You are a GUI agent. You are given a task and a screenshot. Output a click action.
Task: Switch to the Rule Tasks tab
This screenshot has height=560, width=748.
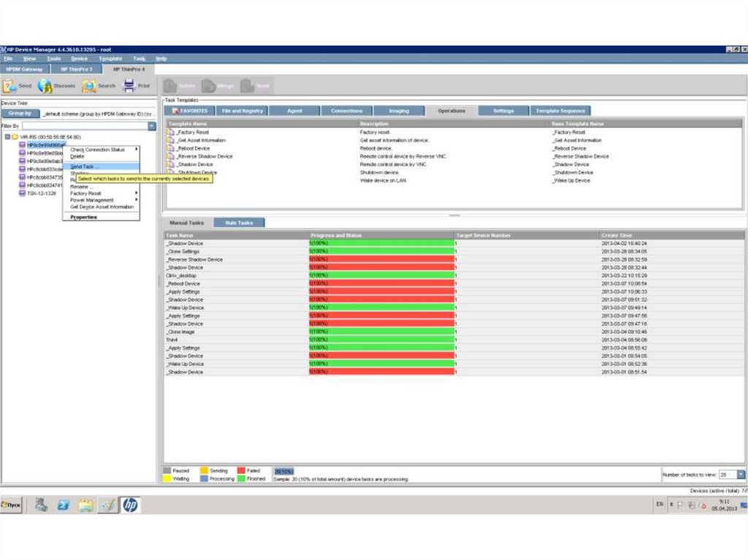[239, 223]
